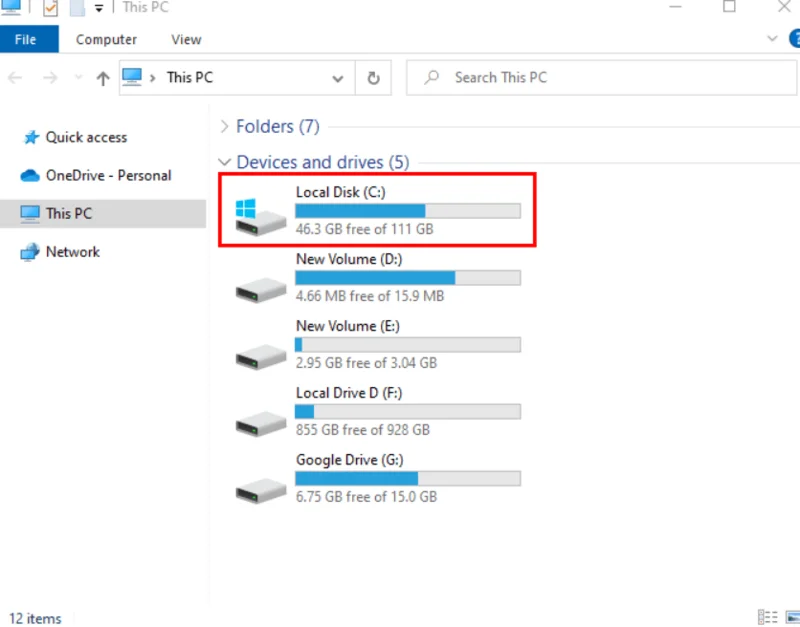The image size is (800, 627).
Task: Select the New Volume (D:) drive icon
Action: click(260, 289)
